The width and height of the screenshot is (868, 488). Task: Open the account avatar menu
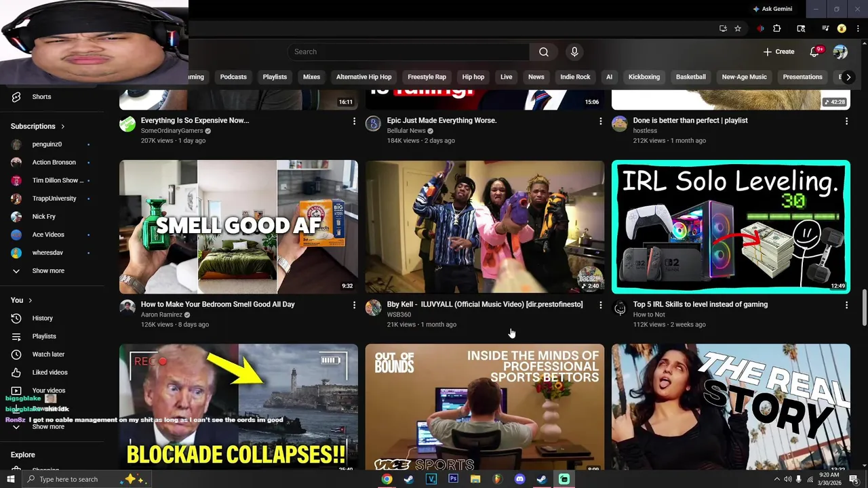tap(840, 52)
